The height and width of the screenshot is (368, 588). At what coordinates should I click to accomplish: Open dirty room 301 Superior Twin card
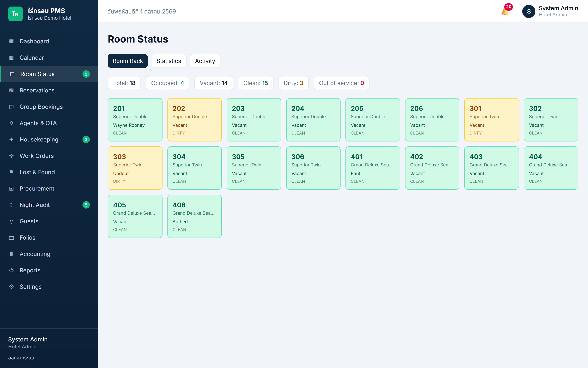point(492,120)
